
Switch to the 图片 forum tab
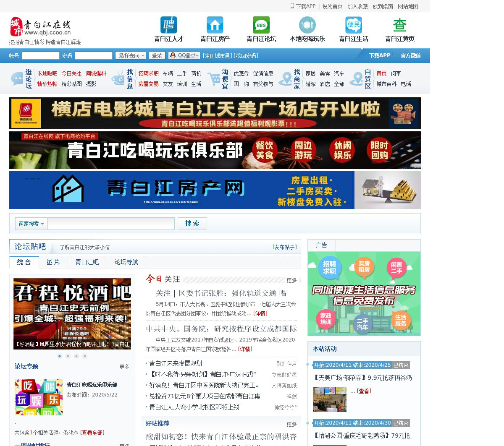[x=53, y=262]
